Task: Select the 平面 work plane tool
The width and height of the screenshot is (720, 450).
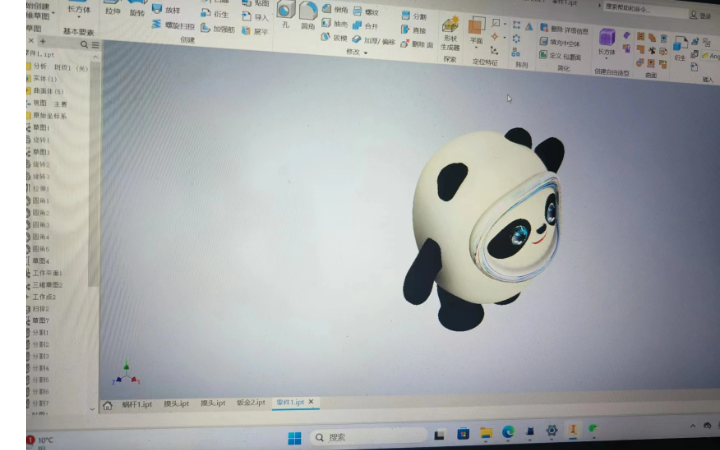Action: (x=477, y=30)
